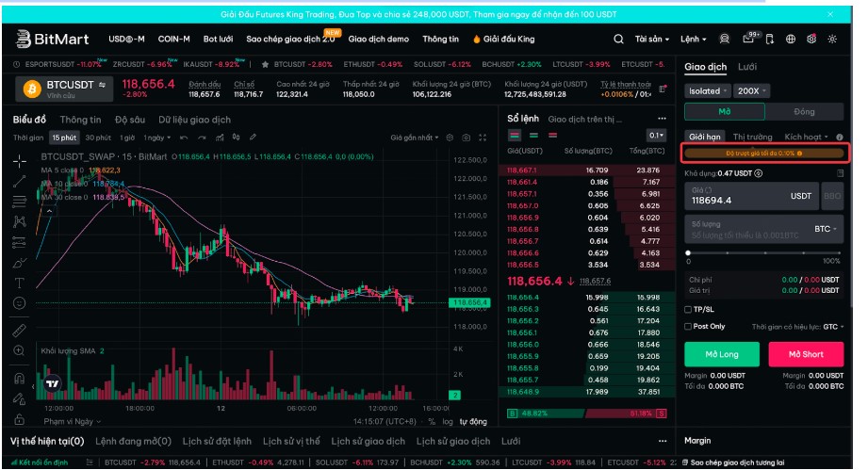Image resolution: width=868 pixels, height=470 pixels.
Task: Open the emoji sticker tool
Action: point(20,303)
